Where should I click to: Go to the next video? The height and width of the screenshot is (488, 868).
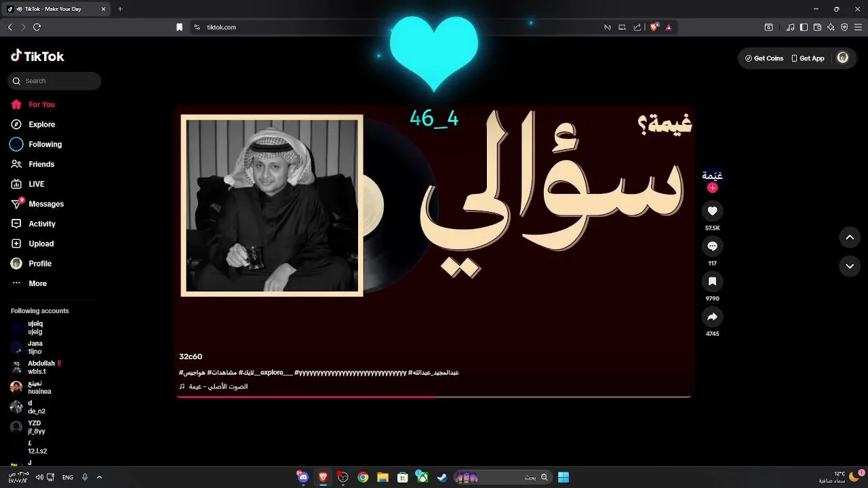click(850, 266)
